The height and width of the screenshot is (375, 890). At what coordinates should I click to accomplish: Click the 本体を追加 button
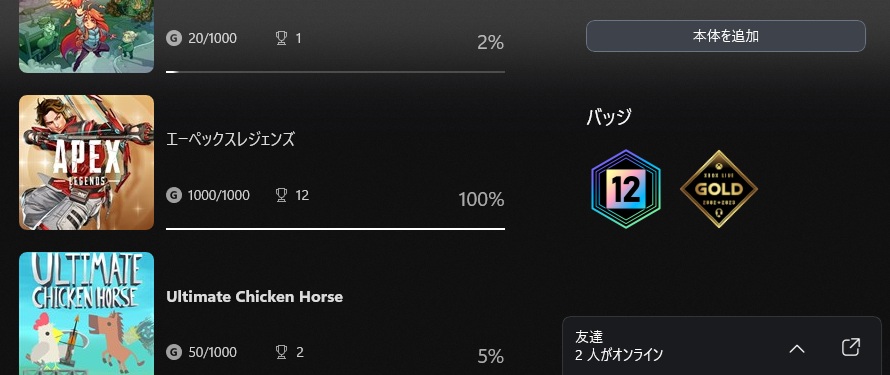[725, 36]
